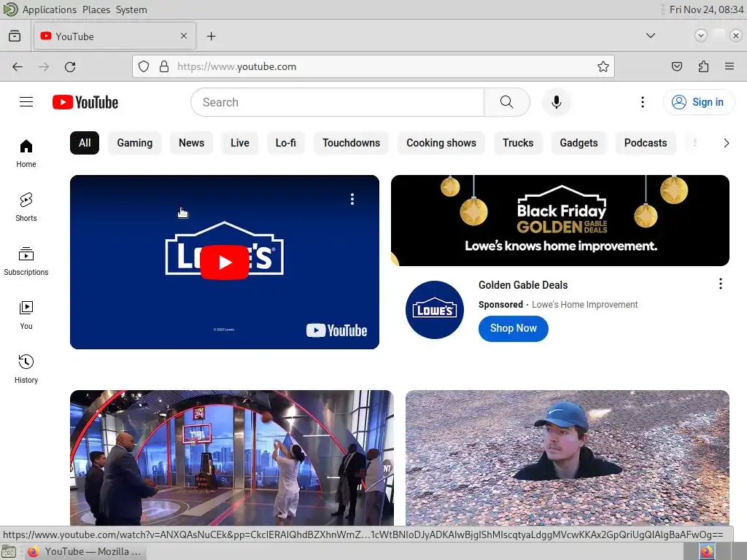Viewport: 747px width, 560px height.
Task: Select the Gadgets chip
Action: tap(578, 143)
